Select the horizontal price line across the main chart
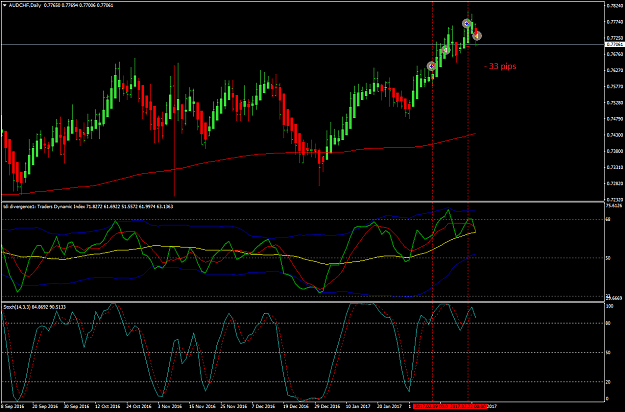625x412 pixels. click(x=303, y=44)
